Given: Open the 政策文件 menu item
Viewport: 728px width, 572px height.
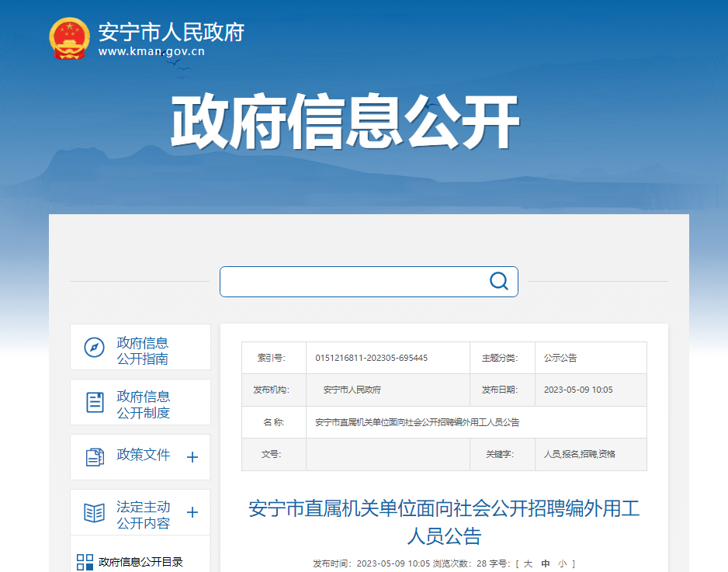Looking at the screenshot, I should pyautogui.click(x=140, y=457).
